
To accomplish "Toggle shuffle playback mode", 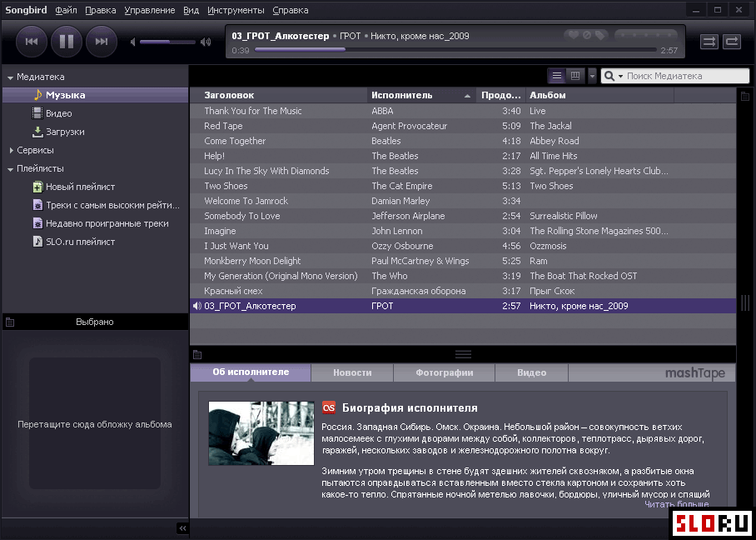I will pyautogui.click(x=709, y=41).
